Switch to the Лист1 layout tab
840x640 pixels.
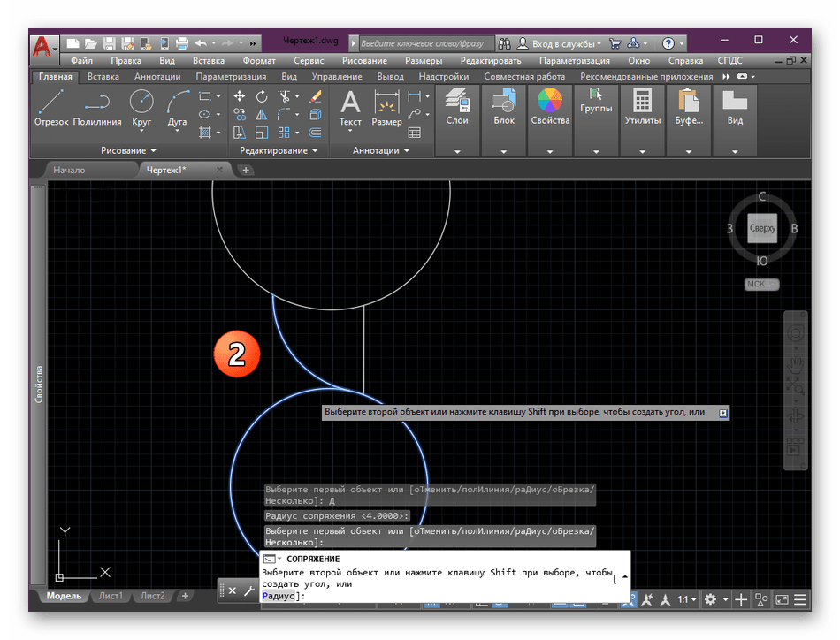click(111, 596)
